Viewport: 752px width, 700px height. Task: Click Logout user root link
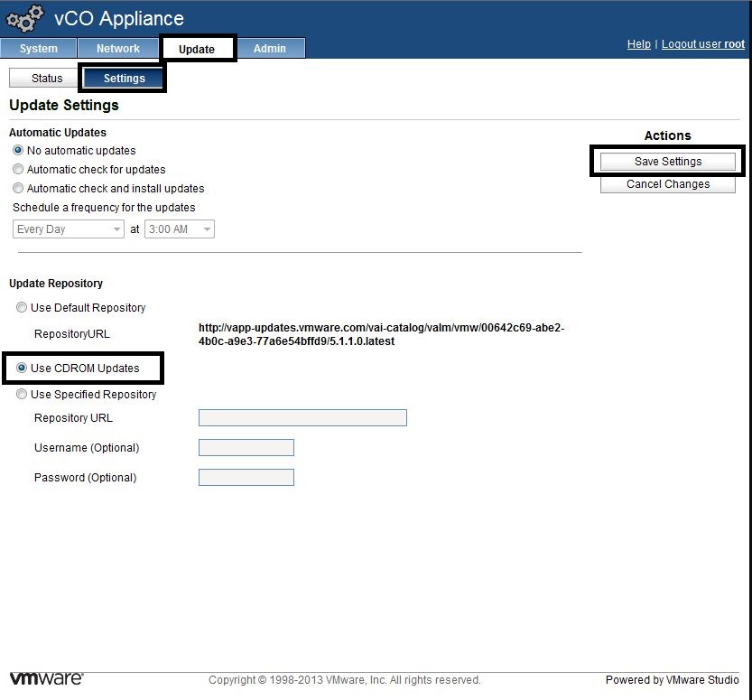[703, 44]
